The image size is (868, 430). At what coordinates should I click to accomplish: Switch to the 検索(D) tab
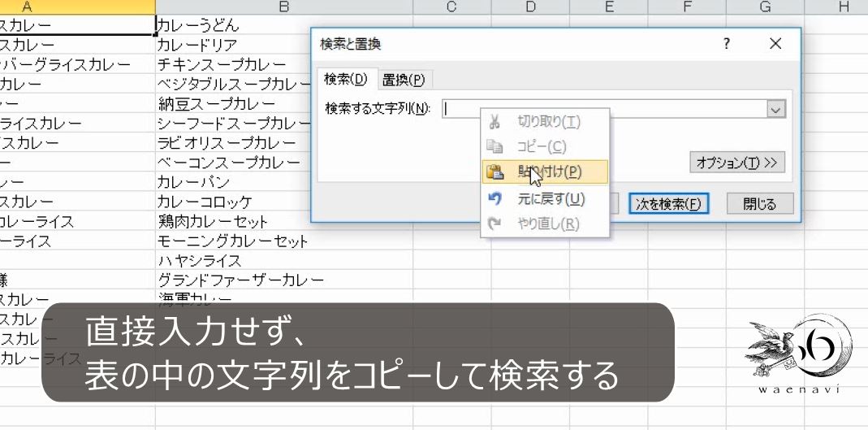[347, 79]
